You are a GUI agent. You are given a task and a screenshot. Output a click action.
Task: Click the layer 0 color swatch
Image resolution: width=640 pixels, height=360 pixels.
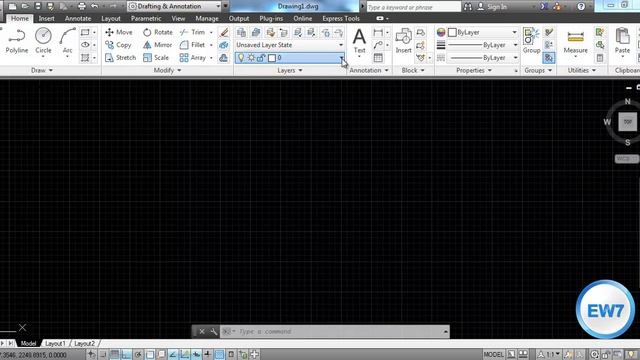tap(272, 58)
